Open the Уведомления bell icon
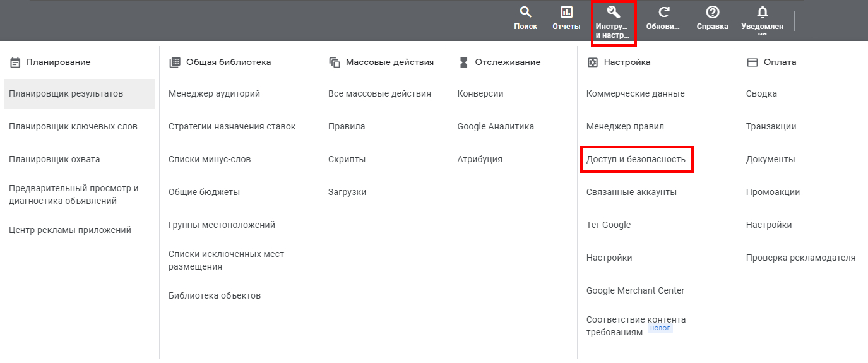The width and height of the screenshot is (868, 363). [x=762, y=12]
